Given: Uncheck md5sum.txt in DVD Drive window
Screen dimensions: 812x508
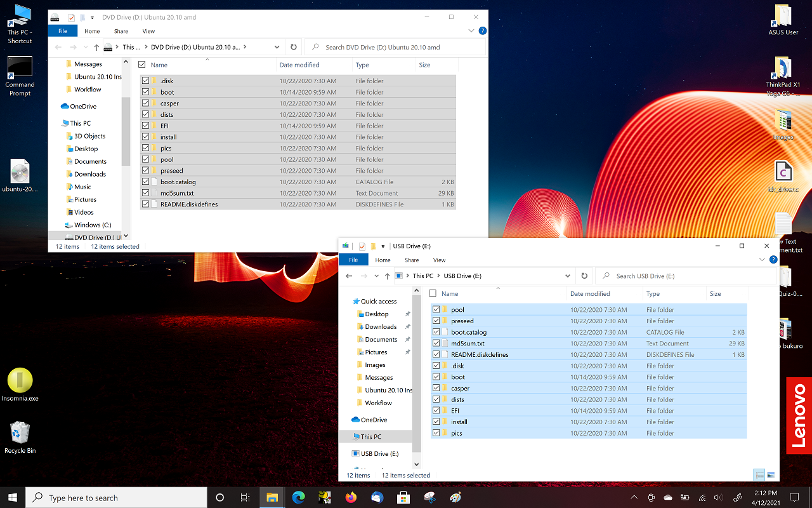Looking at the screenshot, I should (x=146, y=193).
